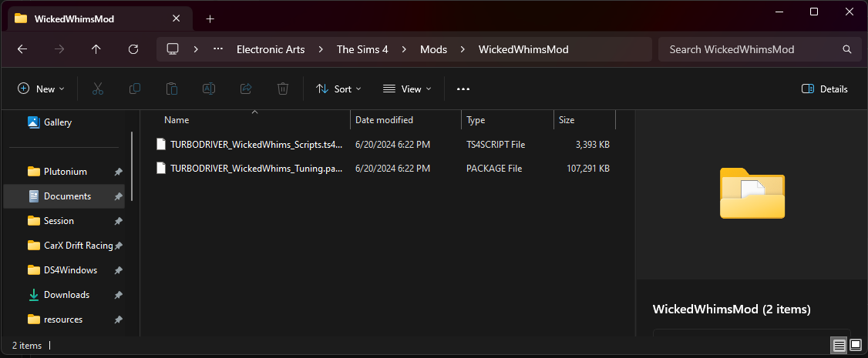Screen dimensions: 868x358
Task: Open the New dropdown menu
Action: point(42,89)
